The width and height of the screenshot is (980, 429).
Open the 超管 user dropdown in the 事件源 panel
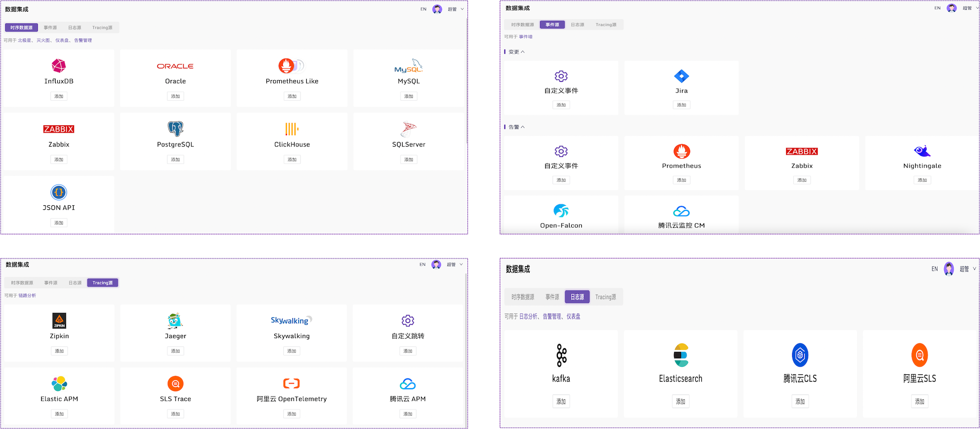971,8
